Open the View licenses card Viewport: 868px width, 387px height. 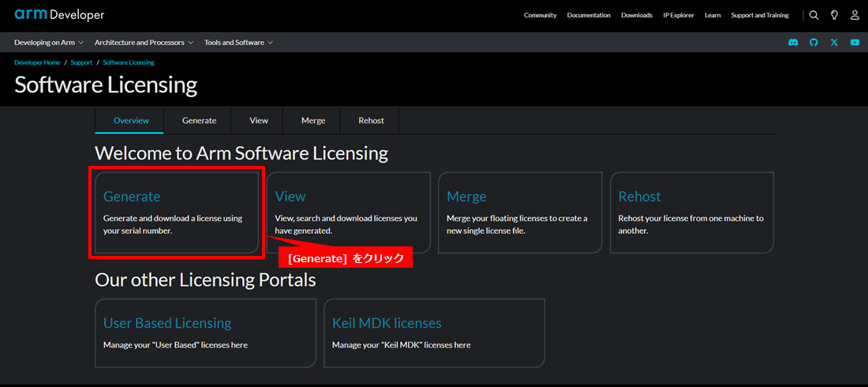click(349, 212)
